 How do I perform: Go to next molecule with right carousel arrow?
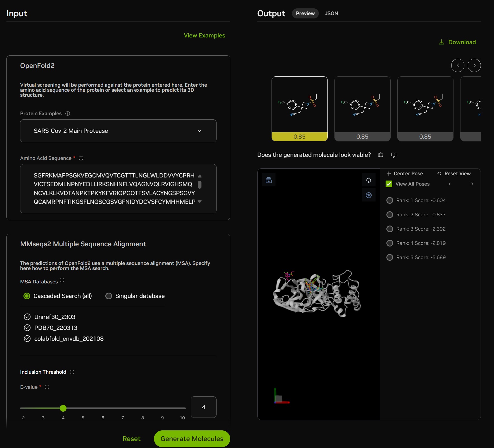pyautogui.click(x=474, y=65)
